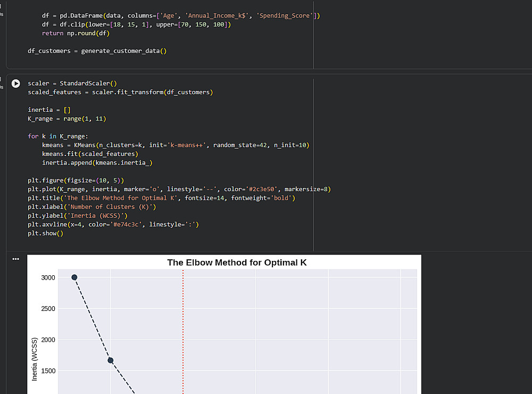Place cursor on df_customers = generate_customer_data()
Screen dimensions: 532x394
pos(97,51)
